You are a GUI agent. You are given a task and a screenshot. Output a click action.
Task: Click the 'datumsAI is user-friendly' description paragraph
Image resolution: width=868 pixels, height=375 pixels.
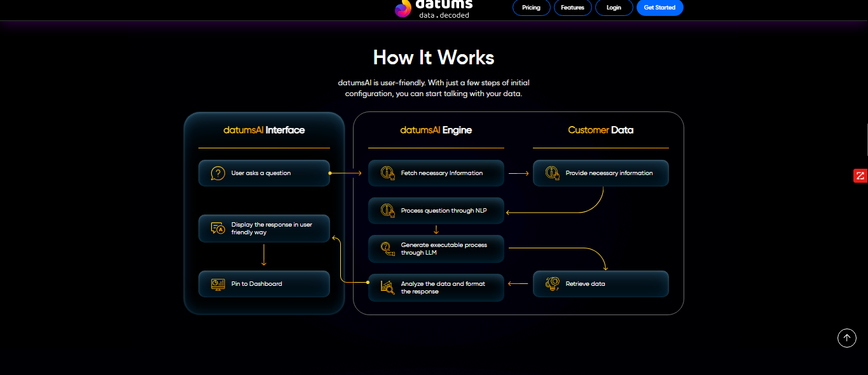tap(434, 88)
